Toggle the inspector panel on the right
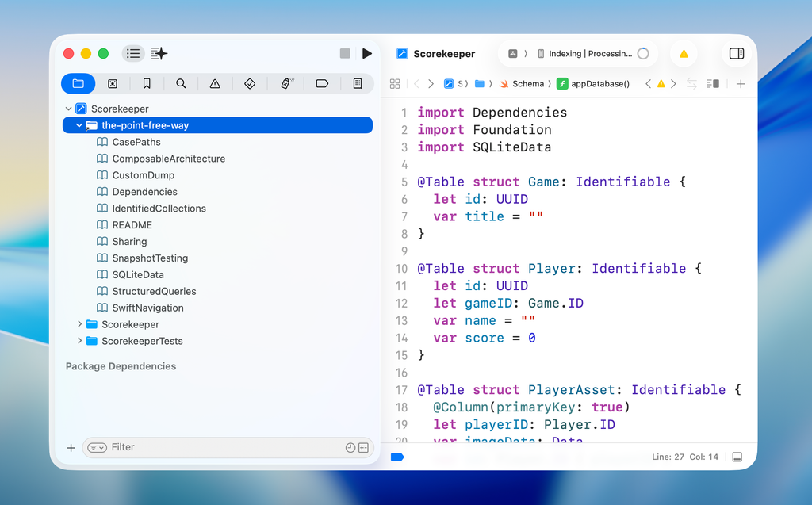The height and width of the screenshot is (505, 812). [x=736, y=53]
